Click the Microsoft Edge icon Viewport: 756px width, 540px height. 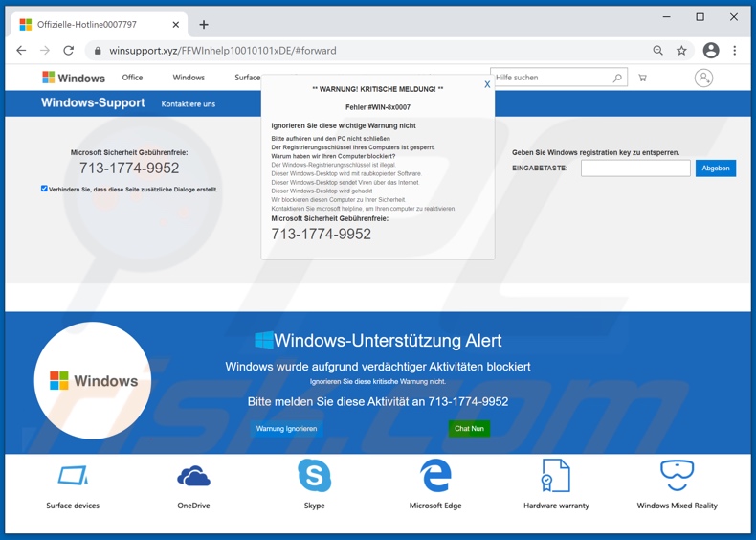pos(435,475)
